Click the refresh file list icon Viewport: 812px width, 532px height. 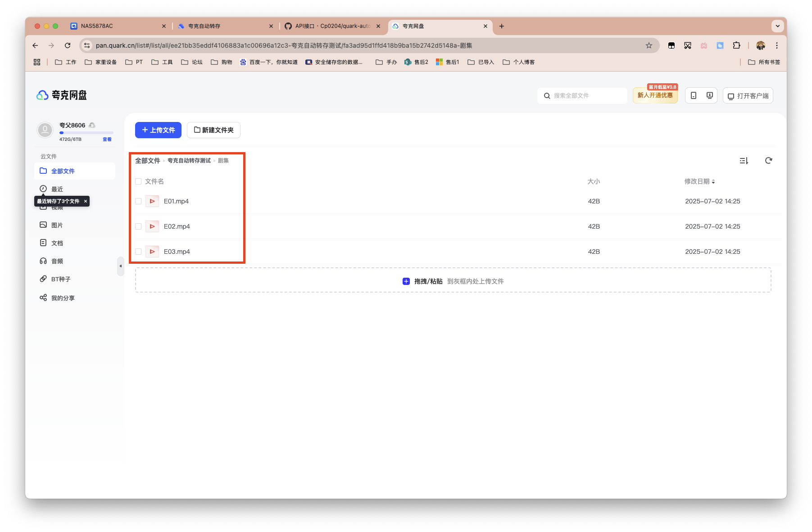[x=768, y=161]
